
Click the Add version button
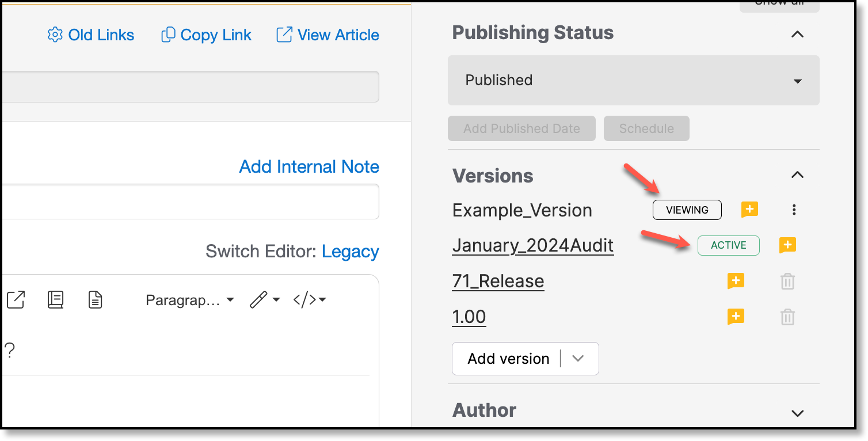(508, 359)
